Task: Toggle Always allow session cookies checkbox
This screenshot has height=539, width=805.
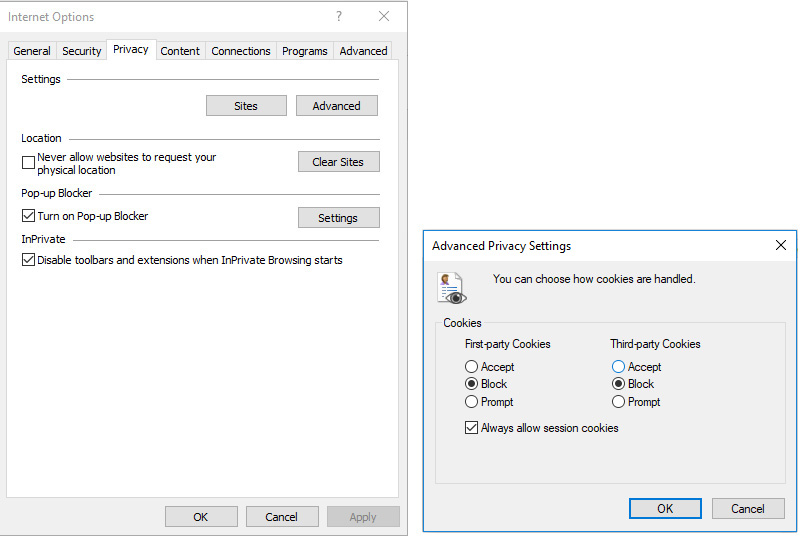Action: pos(472,428)
